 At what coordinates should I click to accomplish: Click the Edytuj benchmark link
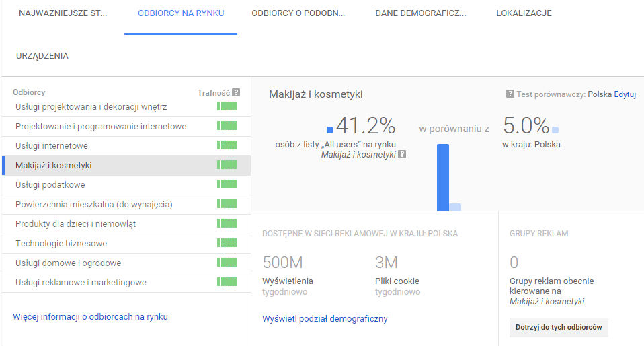pyautogui.click(x=625, y=94)
